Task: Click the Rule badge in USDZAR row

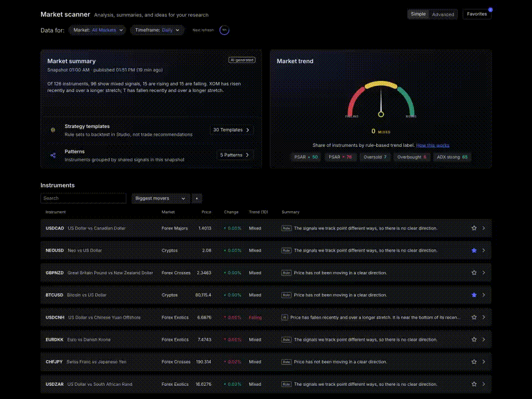Action: [x=287, y=385]
